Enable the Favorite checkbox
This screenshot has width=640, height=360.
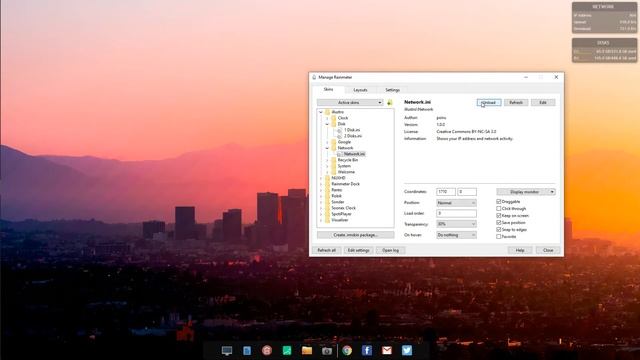click(x=499, y=236)
